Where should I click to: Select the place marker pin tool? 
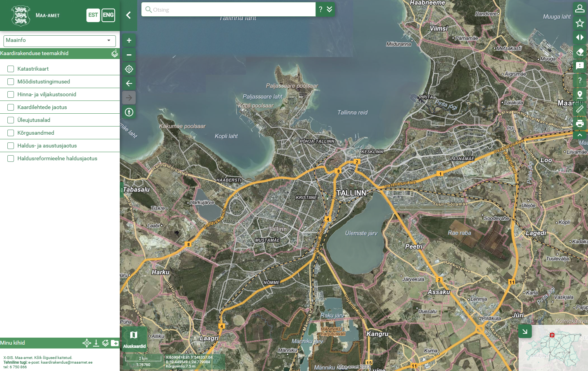point(580,95)
